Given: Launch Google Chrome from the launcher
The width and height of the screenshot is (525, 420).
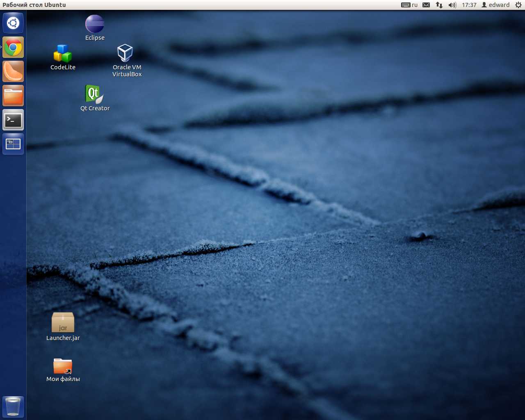Looking at the screenshot, I should (x=13, y=47).
